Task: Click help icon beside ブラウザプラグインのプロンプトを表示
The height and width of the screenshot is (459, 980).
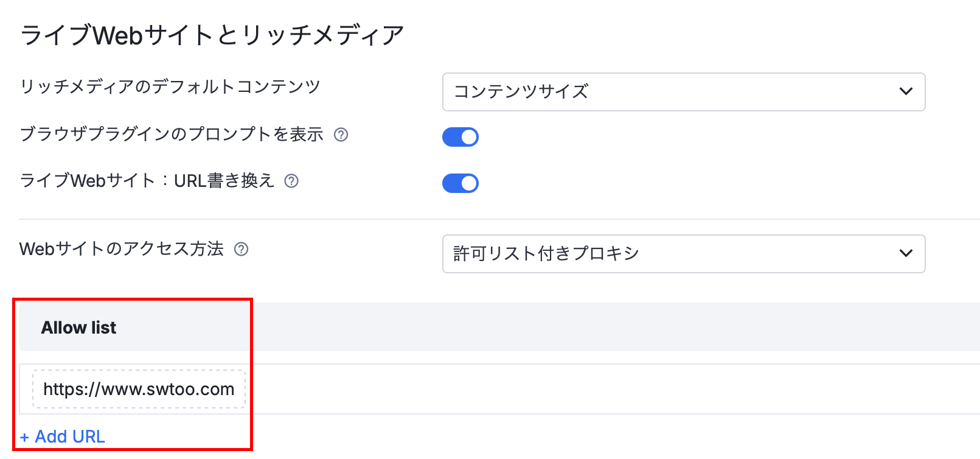Action: [341, 135]
